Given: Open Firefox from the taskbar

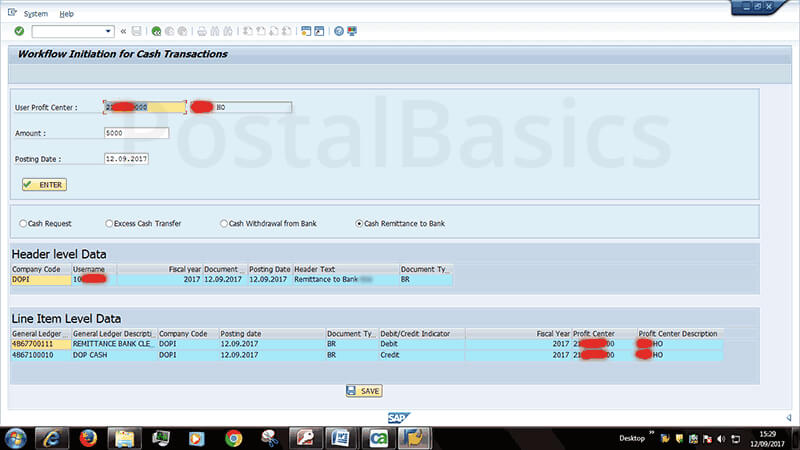Looking at the screenshot, I should tap(87, 437).
